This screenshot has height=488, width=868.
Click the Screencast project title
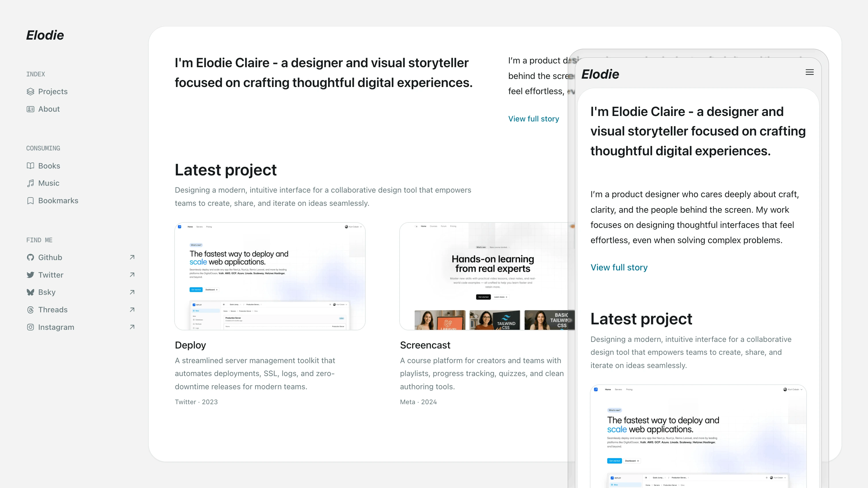(x=425, y=345)
